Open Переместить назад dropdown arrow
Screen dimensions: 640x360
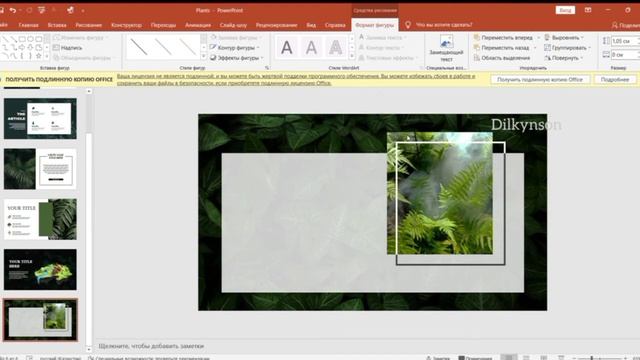pyautogui.click(x=535, y=48)
